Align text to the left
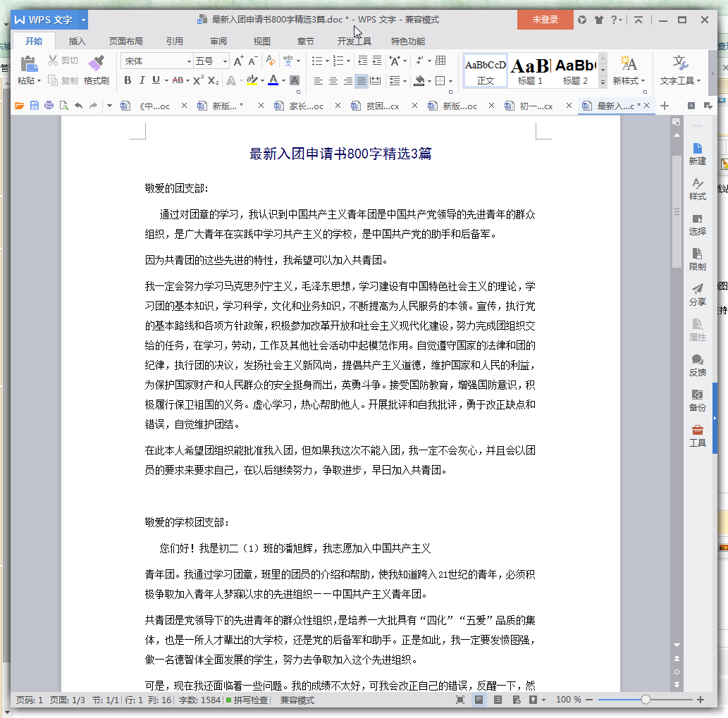The image size is (728, 718). click(x=319, y=81)
